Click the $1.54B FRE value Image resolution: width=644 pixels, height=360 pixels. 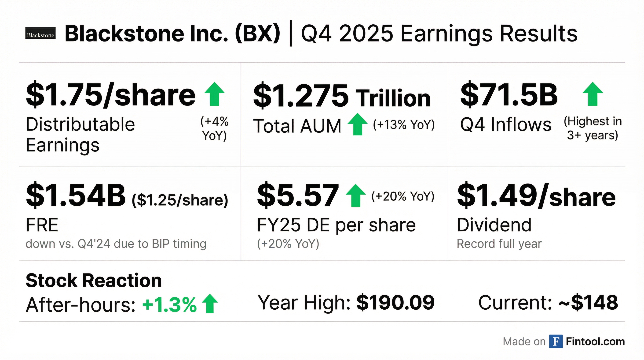(x=76, y=195)
